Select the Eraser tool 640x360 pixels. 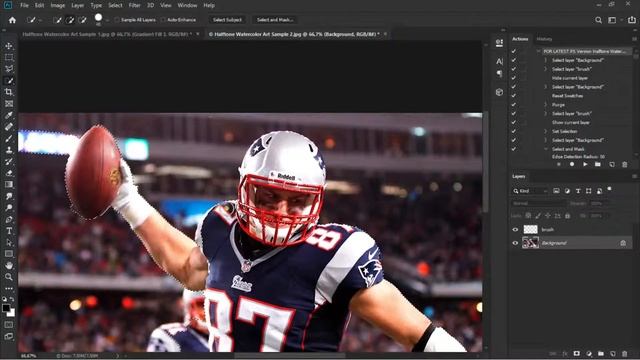[9, 173]
